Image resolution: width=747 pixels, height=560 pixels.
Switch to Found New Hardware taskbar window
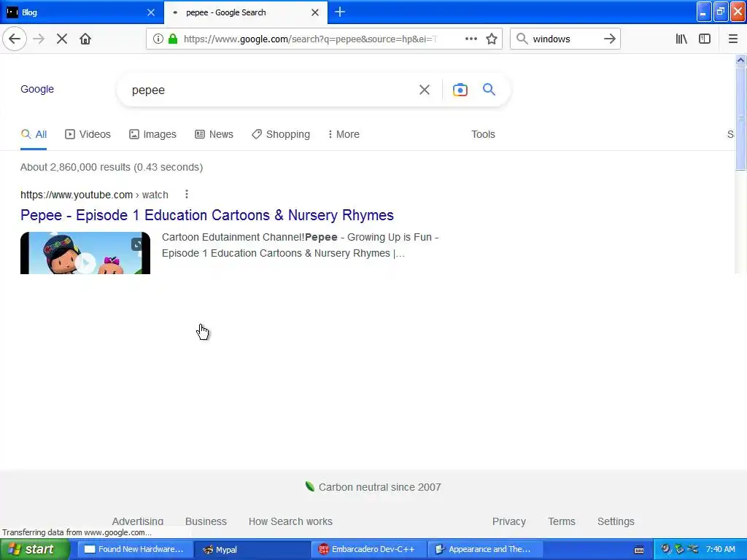pos(134,549)
